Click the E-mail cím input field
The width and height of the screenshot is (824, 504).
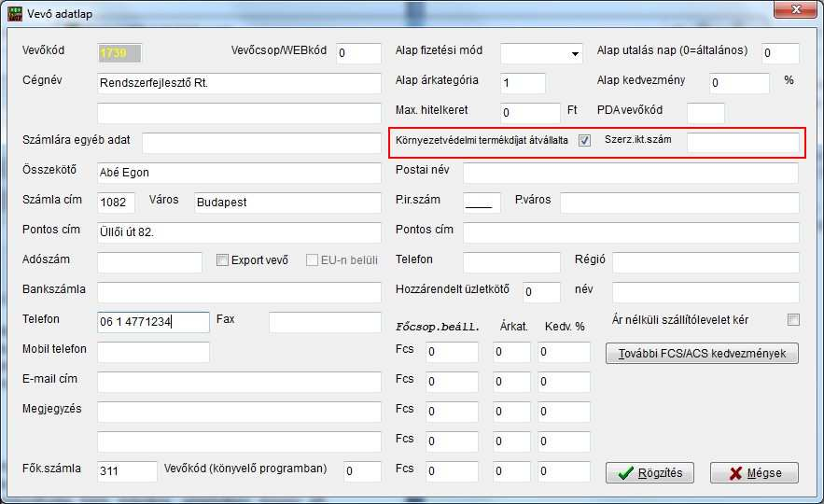point(240,382)
